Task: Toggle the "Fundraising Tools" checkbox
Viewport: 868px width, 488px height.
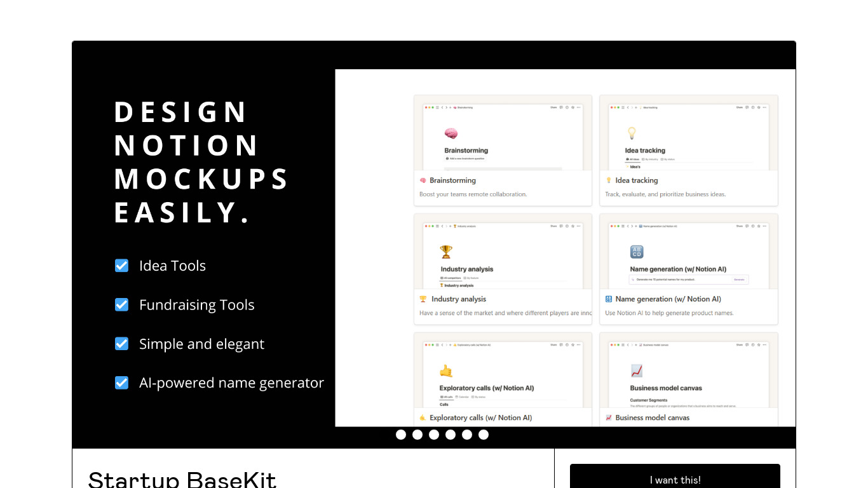Action: click(121, 305)
